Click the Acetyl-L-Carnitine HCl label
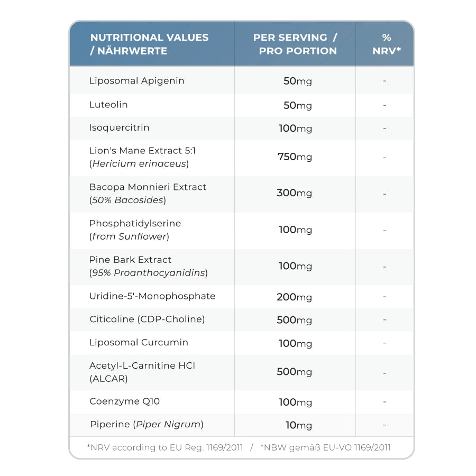The height and width of the screenshot is (476, 476). click(142, 365)
